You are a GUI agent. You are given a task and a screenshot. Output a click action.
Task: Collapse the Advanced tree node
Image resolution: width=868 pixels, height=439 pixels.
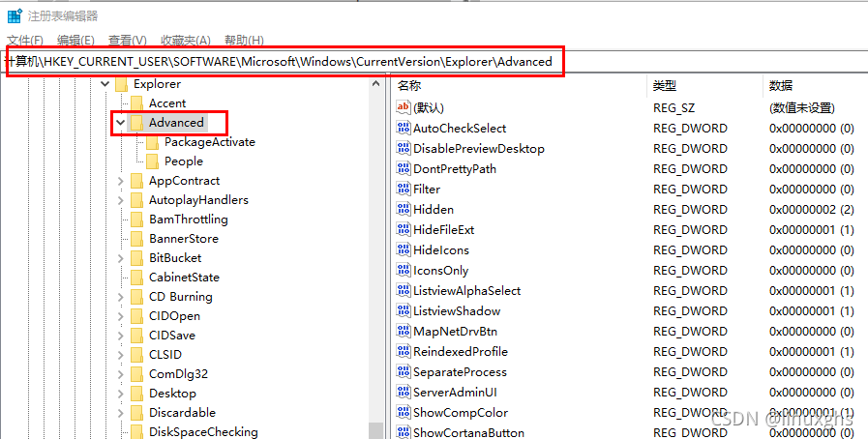pyautogui.click(x=121, y=123)
